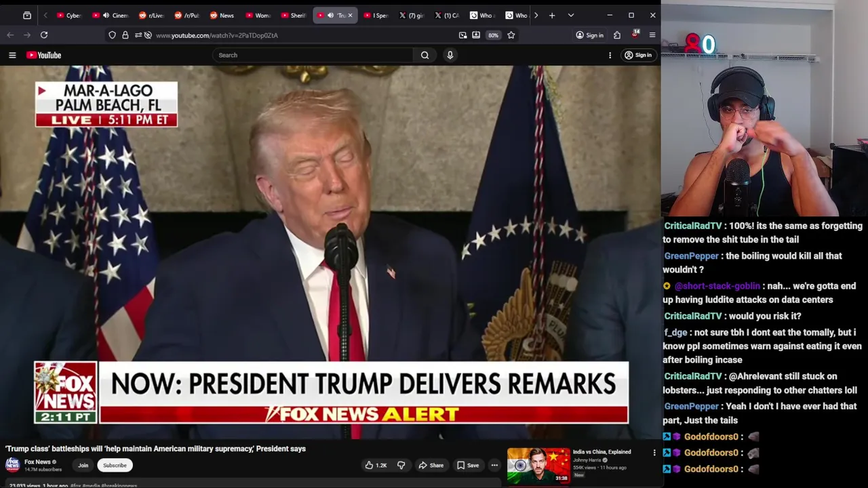Switch to the (7) X tab
The height and width of the screenshot is (488, 868).
pos(412,15)
